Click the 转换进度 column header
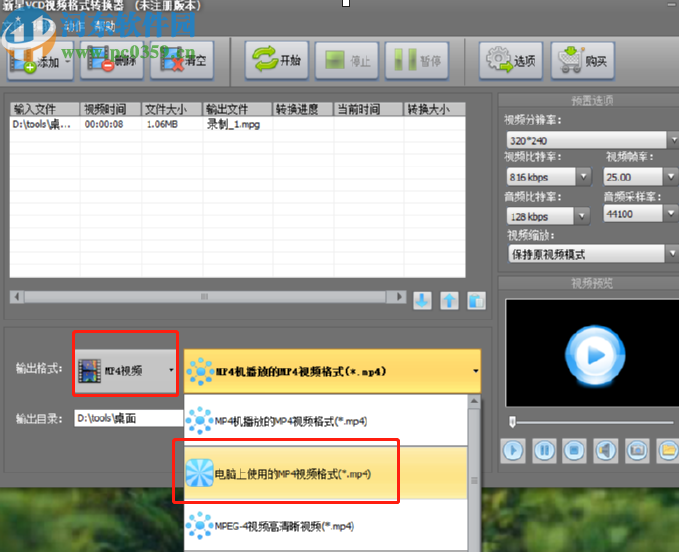Viewport: 679px width, 552px height. click(303, 109)
